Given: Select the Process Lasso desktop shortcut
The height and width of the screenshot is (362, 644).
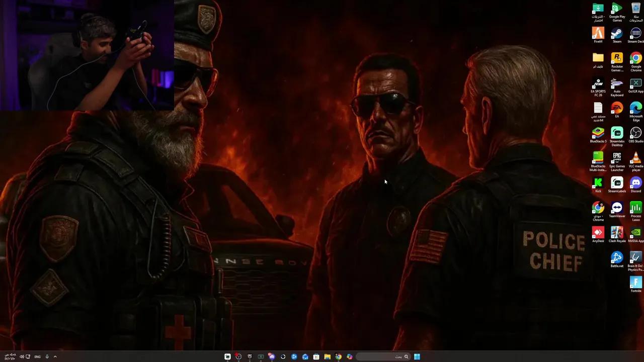Looking at the screenshot, I should coord(636,211).
